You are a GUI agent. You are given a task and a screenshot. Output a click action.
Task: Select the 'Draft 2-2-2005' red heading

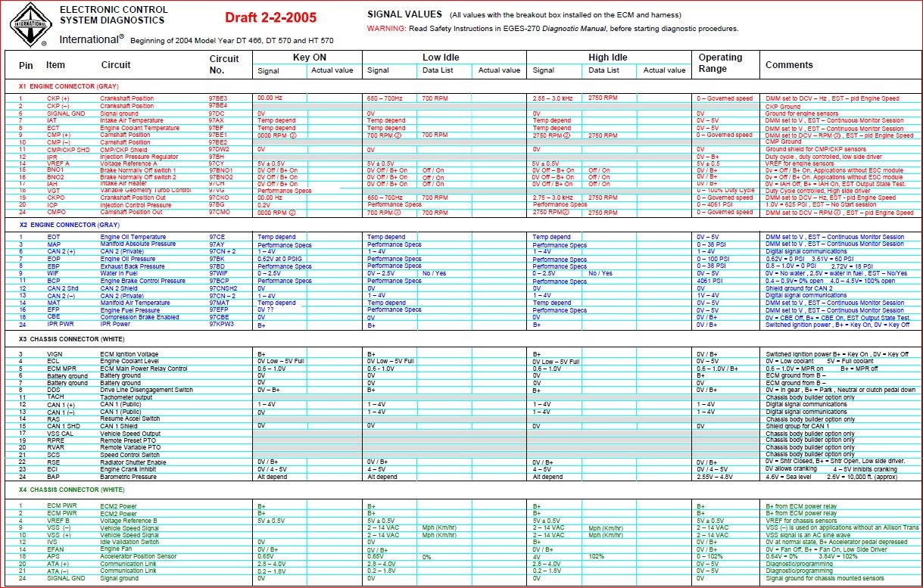click(x=270, y=17)
